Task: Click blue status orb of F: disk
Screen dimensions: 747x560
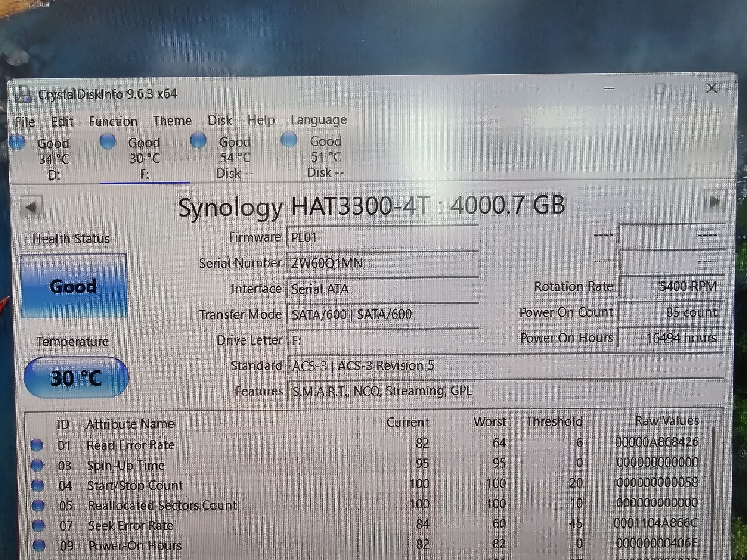Action: coord(108,141)
